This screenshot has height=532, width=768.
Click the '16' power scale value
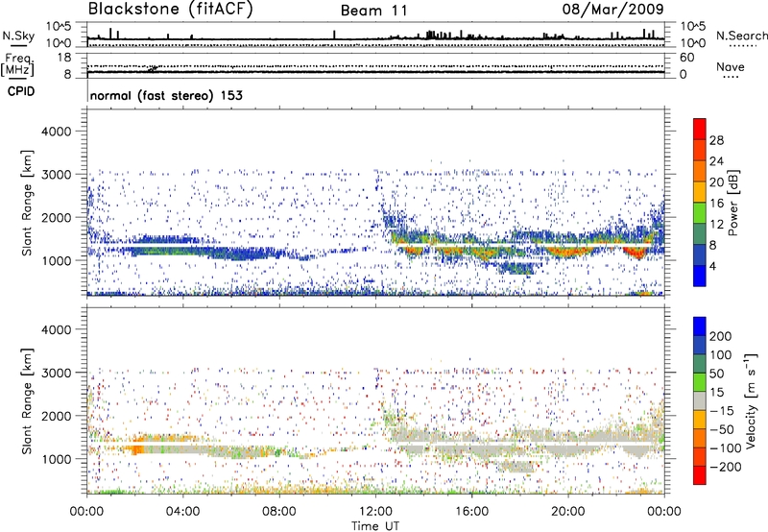(x=716, y=204)
